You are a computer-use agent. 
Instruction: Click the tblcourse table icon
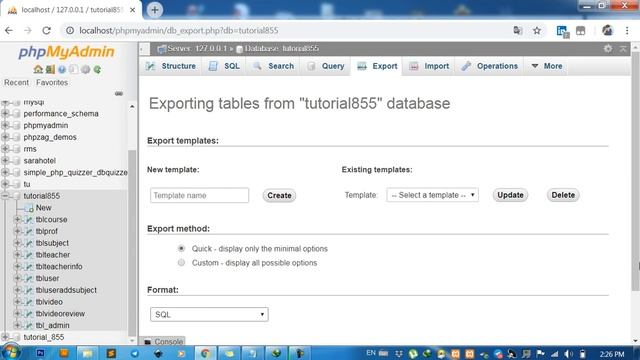29,220
